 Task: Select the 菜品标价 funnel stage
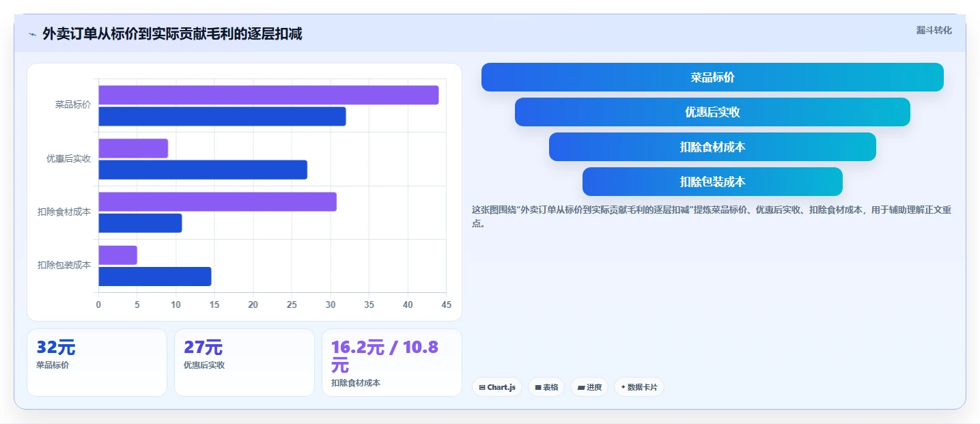(712, 77)
